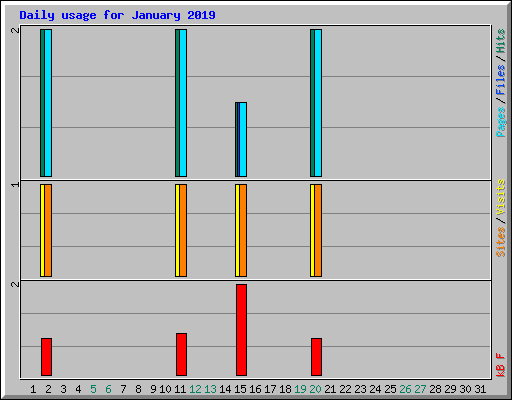Click day label 17 on the x-axis

click(270, 389)
